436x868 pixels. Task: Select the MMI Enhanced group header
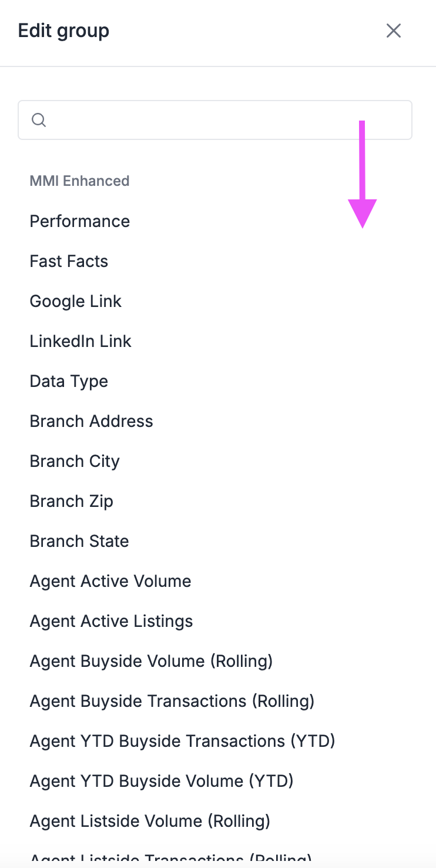pyautogui.click(x=79, y=181)
